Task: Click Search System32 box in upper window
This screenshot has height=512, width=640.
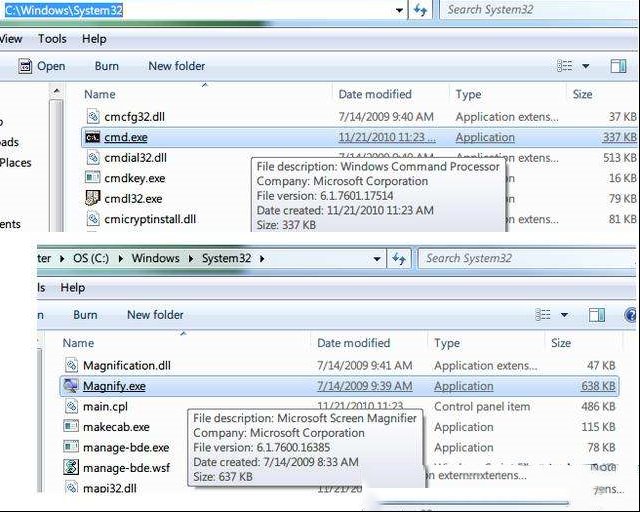Action: pyautogui.click(x=539, y=9)
